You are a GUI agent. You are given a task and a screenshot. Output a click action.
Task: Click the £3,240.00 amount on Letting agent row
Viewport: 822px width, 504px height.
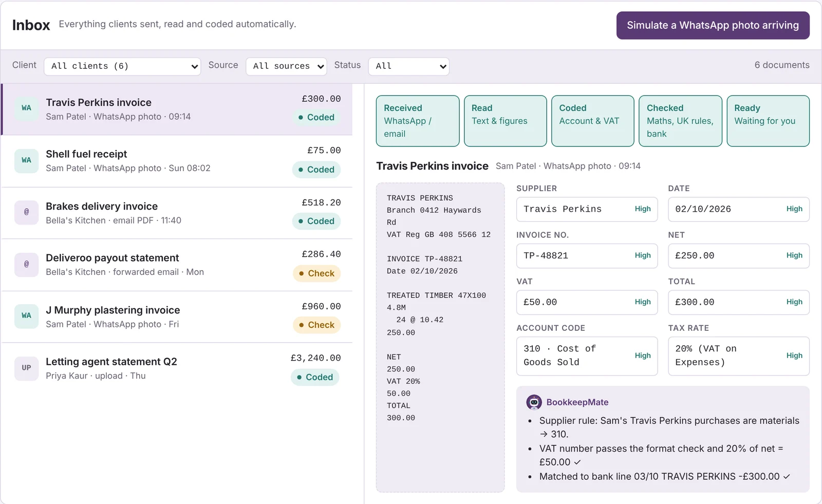click(315, 358)
